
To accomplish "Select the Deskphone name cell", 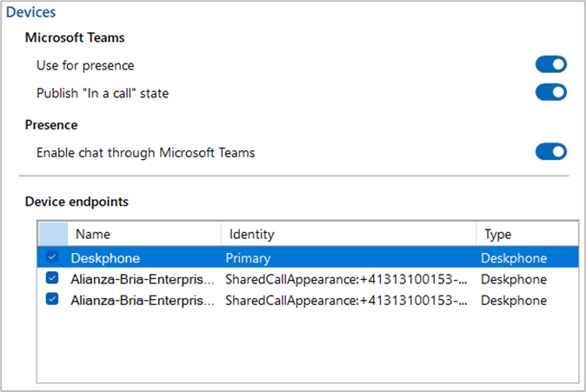I will click(x=105, y=258).
